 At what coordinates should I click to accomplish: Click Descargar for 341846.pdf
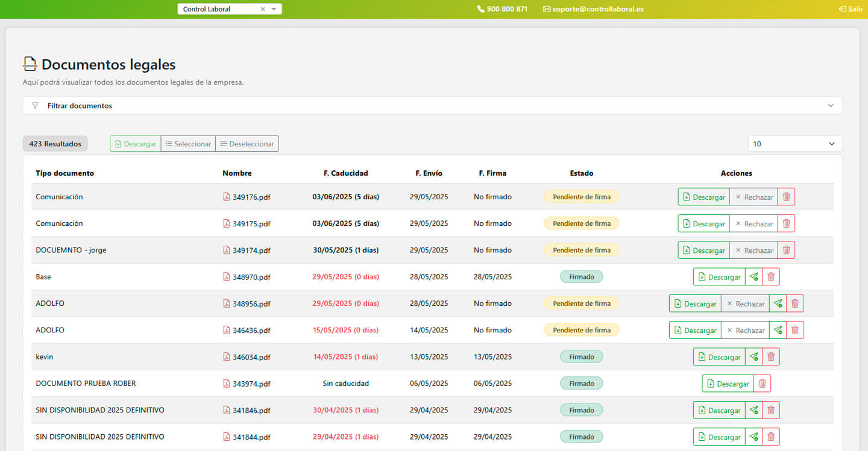tap(719, 410)
